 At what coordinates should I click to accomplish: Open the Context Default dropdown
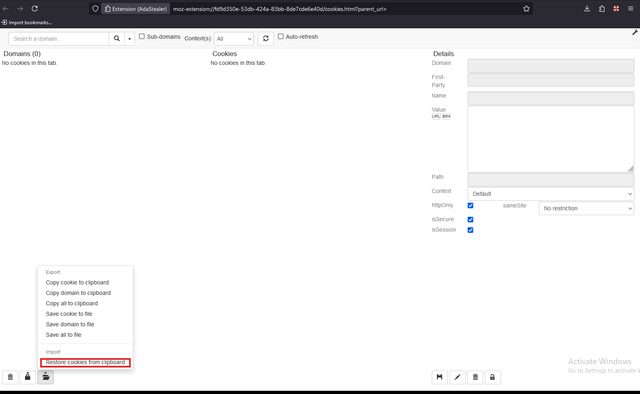point(551,194)
